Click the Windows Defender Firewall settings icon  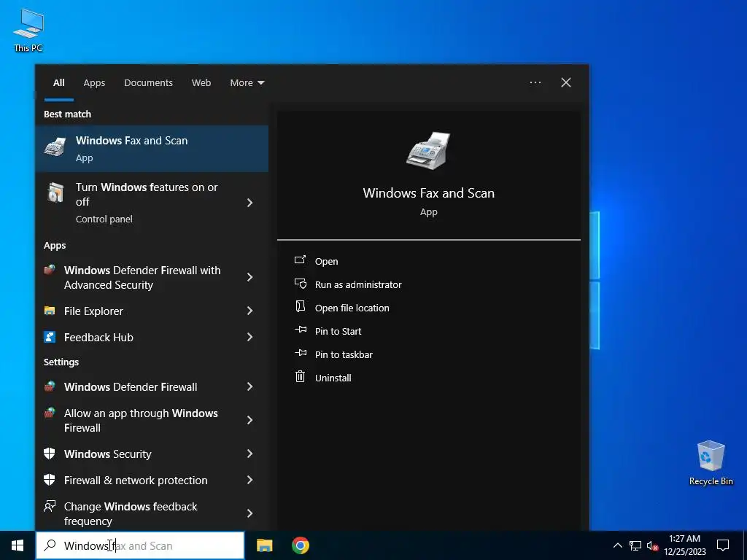tap(50, 386)
